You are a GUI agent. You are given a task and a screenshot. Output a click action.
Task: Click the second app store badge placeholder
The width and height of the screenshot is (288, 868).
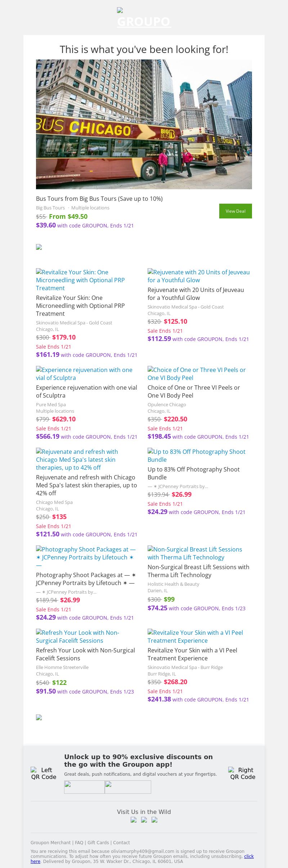(128, 787)
